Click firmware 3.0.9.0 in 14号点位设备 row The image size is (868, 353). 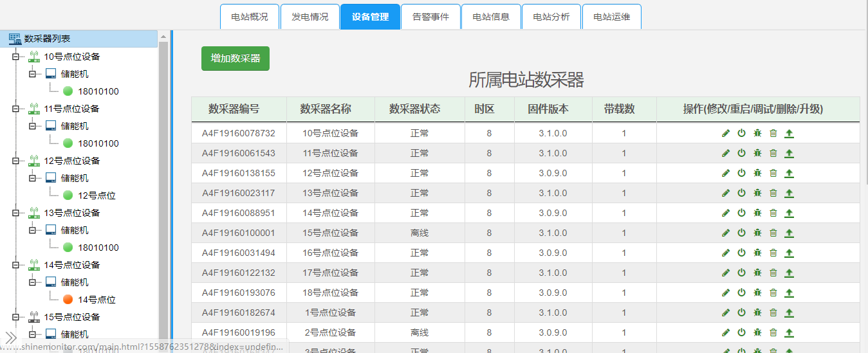click(x=553, y=213)
